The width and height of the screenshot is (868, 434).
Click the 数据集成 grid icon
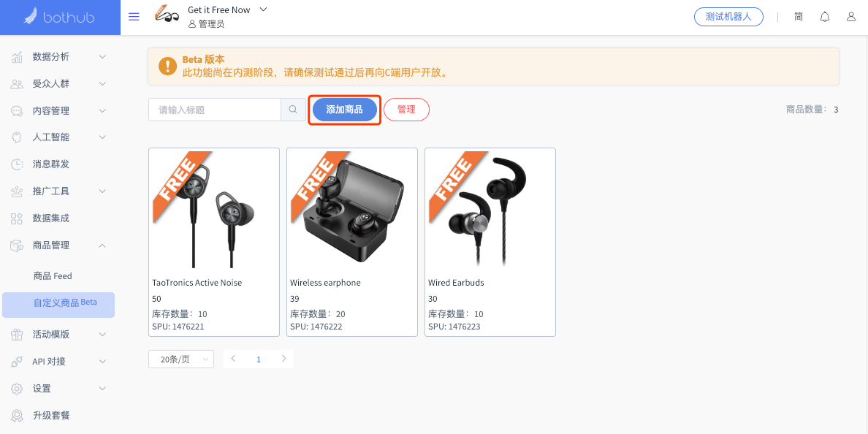17,218
